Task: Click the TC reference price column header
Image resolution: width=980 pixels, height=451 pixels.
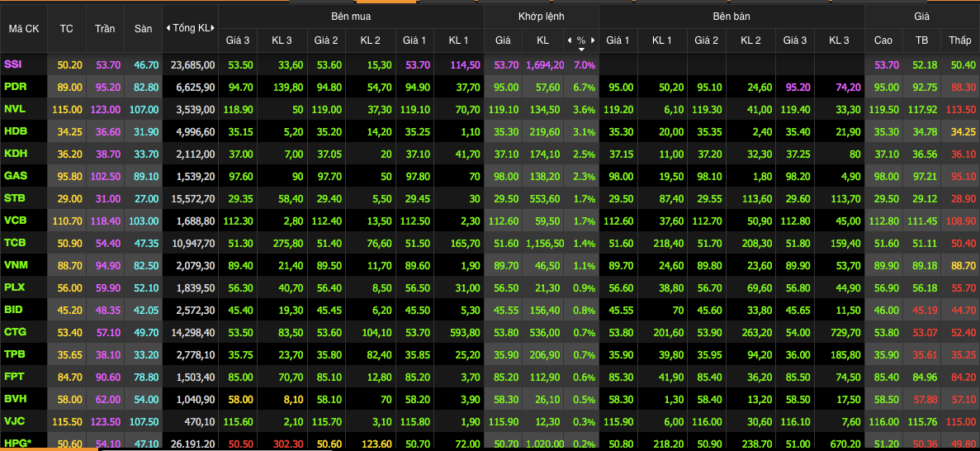Action: [x=67, y=28]
